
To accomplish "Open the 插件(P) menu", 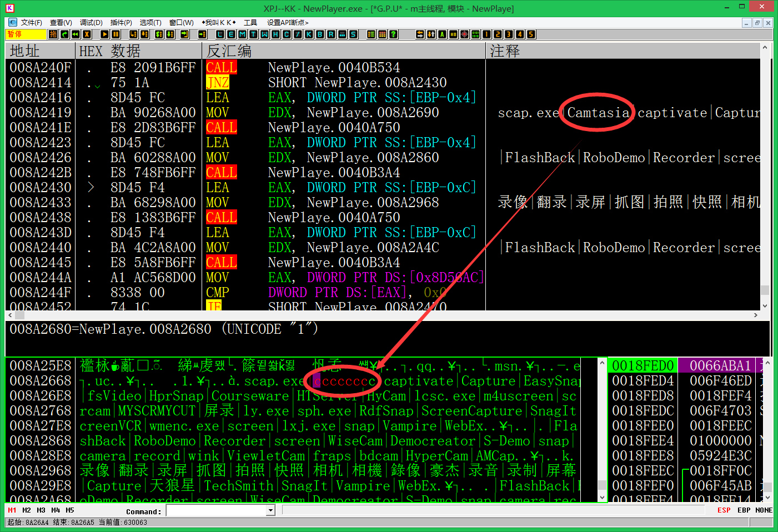I will [121, 23].
